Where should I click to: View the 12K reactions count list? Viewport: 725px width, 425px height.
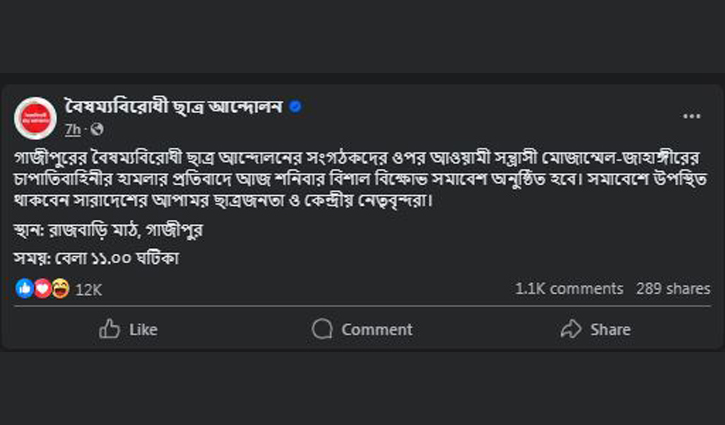[88, 290]
